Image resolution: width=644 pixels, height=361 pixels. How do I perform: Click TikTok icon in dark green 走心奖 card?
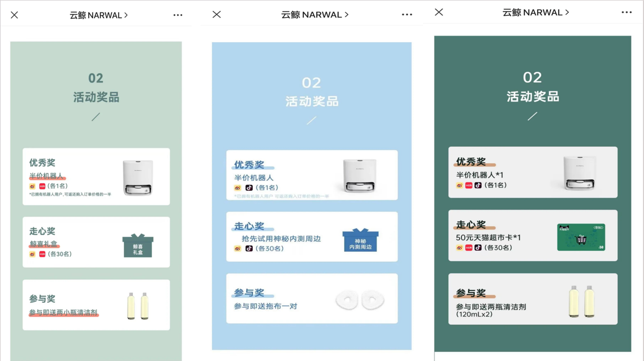(x=478, y=247)
